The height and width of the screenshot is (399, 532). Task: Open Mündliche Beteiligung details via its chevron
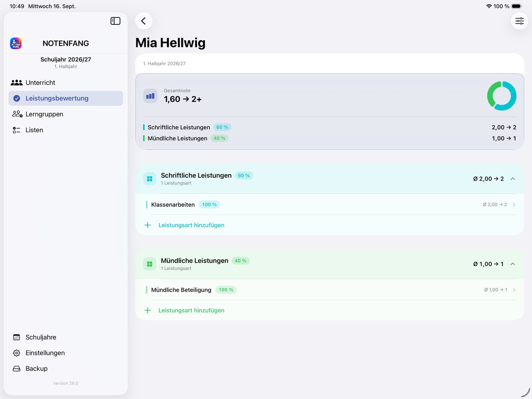point(514,290)
